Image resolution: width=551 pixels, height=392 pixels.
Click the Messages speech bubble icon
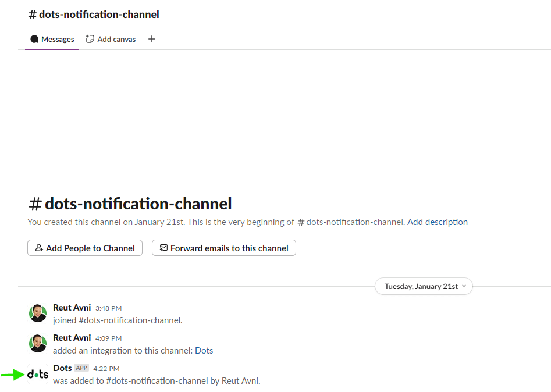pos(34,39)
